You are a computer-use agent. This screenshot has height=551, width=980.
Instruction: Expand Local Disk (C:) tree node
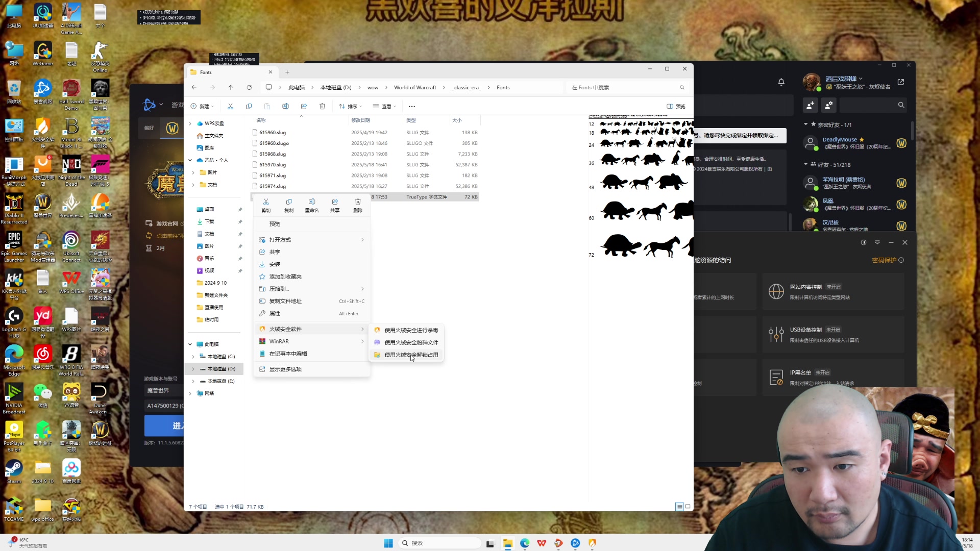click(x=193, y=357)
